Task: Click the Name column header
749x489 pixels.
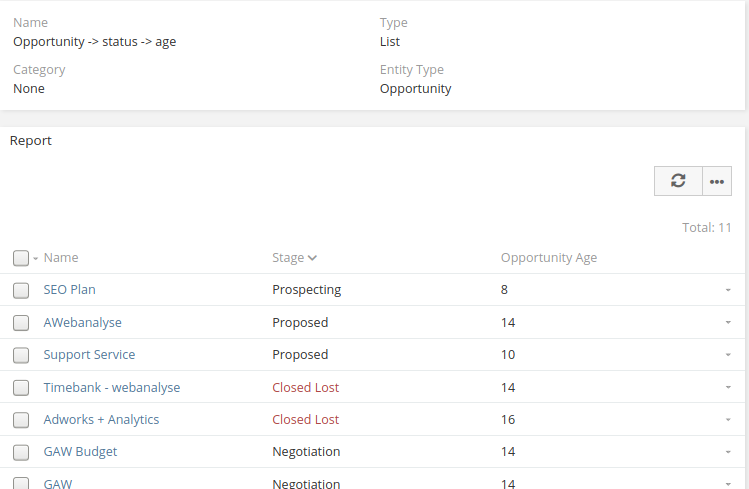Action: tap(61, 258)
